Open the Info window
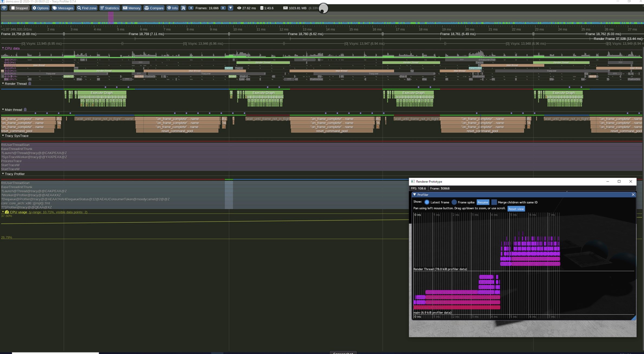The width and height of the screenshot is (644, 354). coord(172,8)
